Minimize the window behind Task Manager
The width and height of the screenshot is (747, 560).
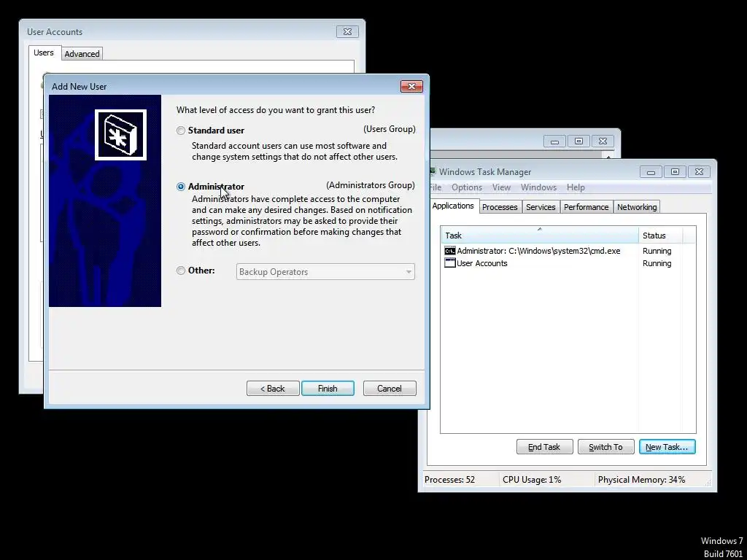(x=554, y=141)
